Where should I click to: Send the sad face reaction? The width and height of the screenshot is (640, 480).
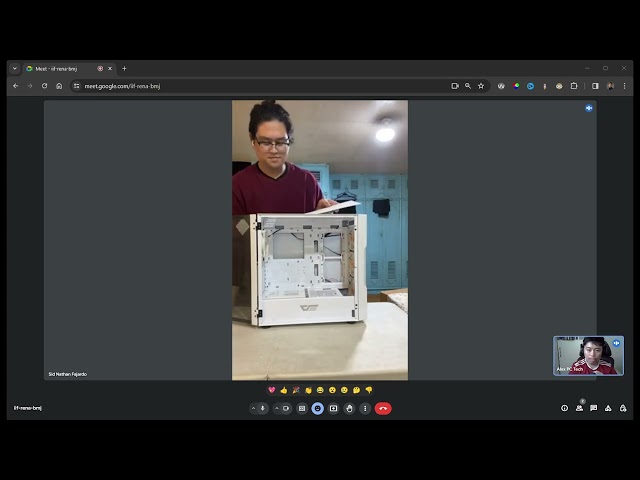click(344, 390)
